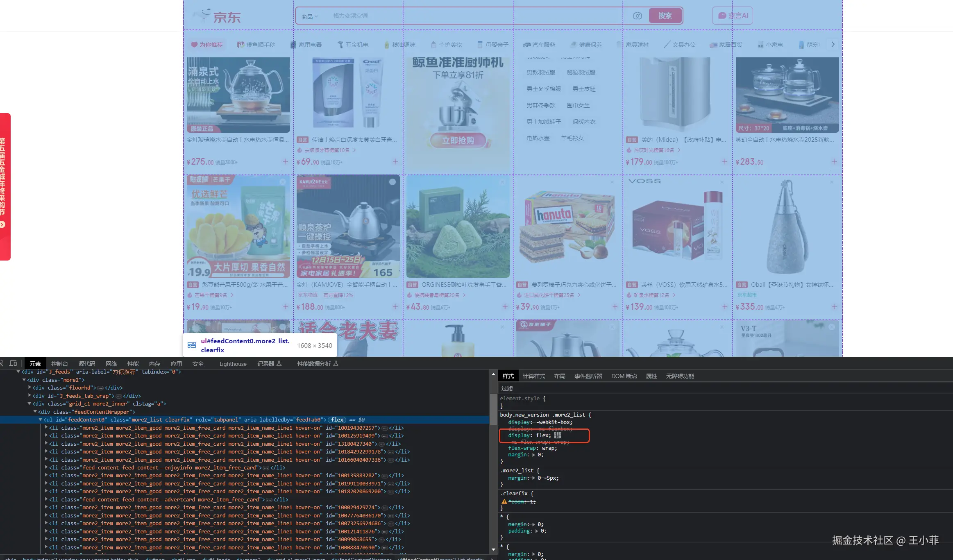Toggle the device toolbar icon in DevTools
The height and width of the screenshot is (560, 953).
click(x=13, y=363)
